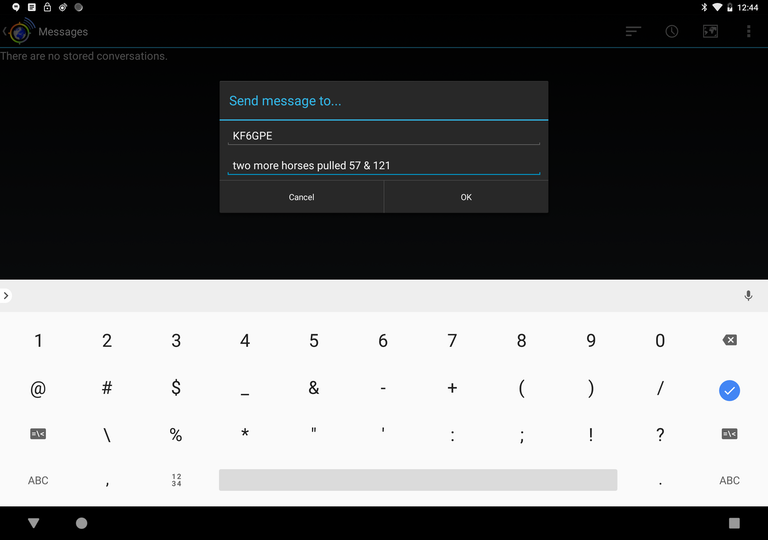The width and height of the screenshot is (768, 540).
Task: Tap the number 1 key
Action: pos(38,341)
